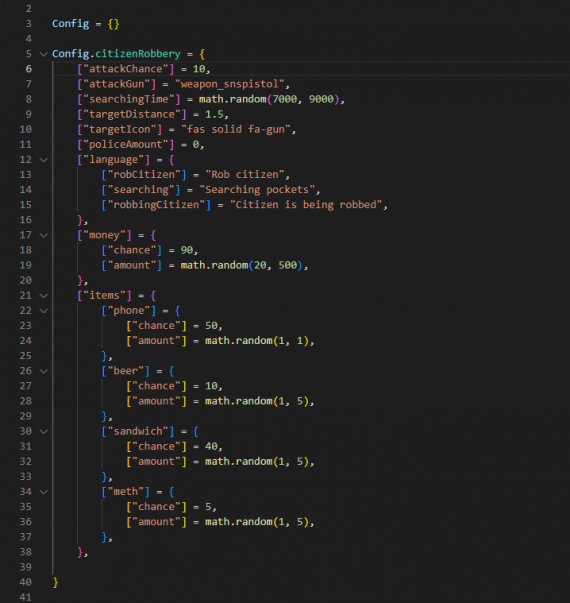Click the number 500 on line 19
The image size is (570, 603).
[287, 265]
